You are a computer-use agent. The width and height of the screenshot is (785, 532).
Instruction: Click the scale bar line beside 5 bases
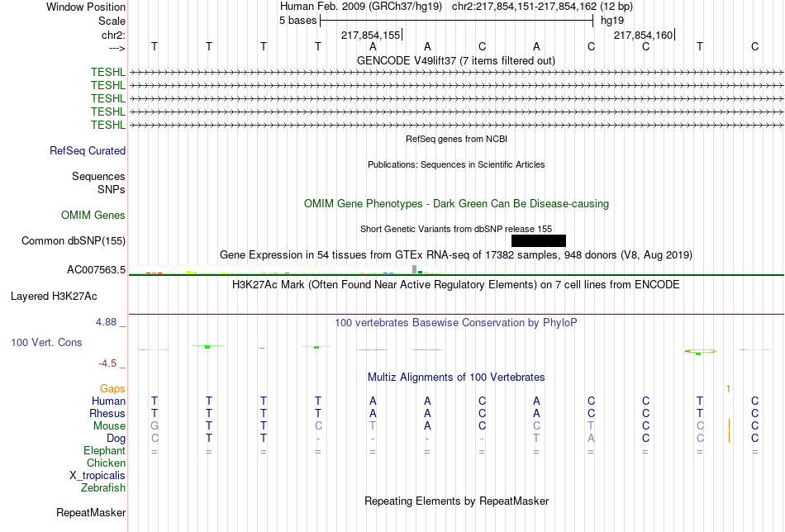pos(457,21)
